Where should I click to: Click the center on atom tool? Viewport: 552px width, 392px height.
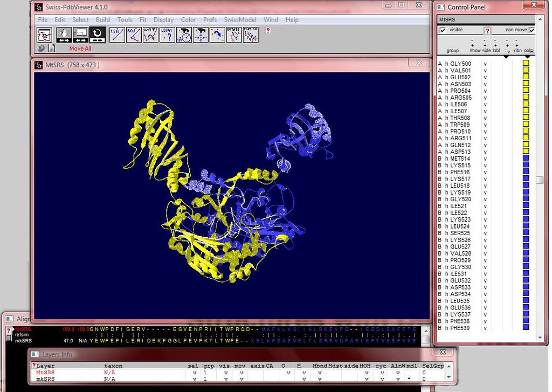pos(201,35)
